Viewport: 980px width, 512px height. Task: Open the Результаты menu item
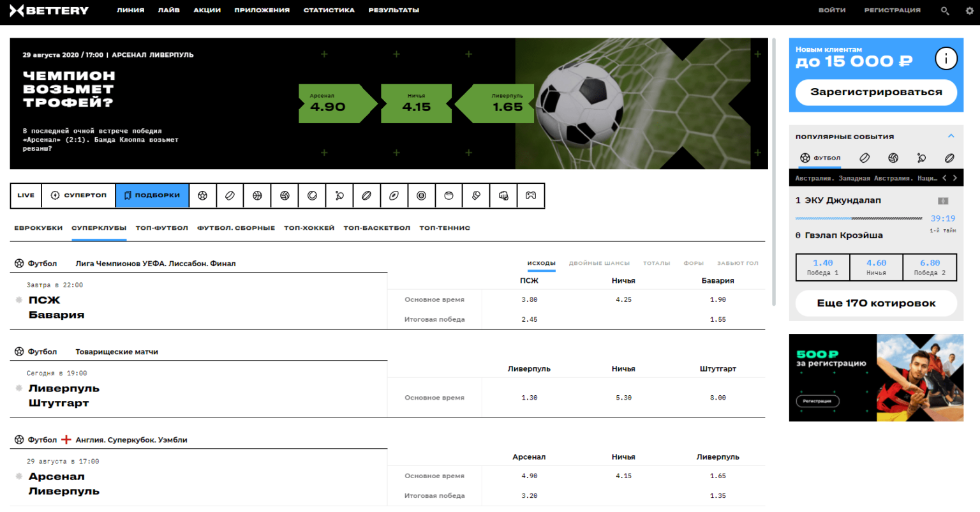click(394, 10)
